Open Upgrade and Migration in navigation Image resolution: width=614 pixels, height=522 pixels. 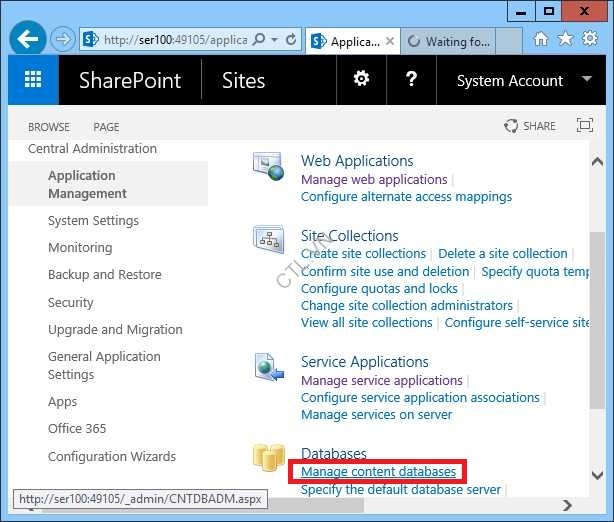click(x=116, y=330)
